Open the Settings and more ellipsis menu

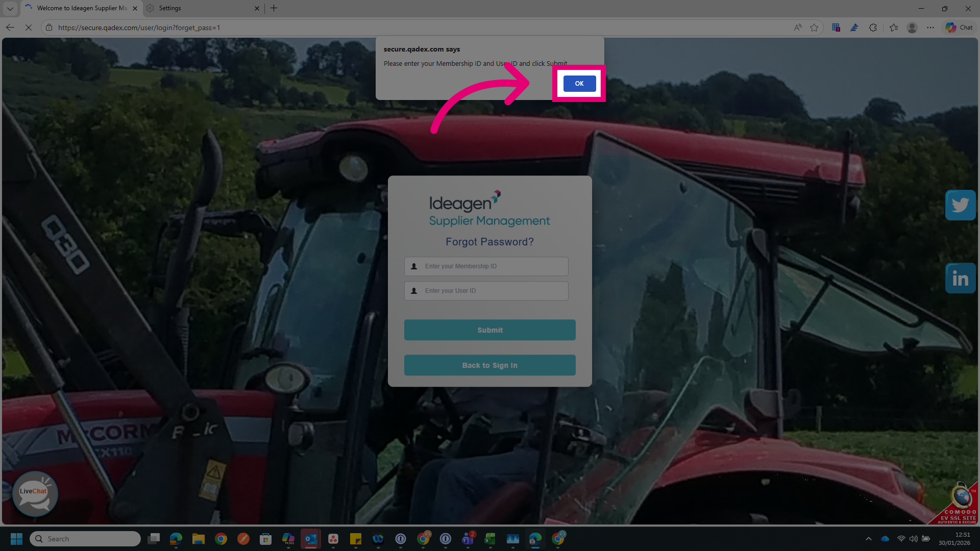coord(930,28)
